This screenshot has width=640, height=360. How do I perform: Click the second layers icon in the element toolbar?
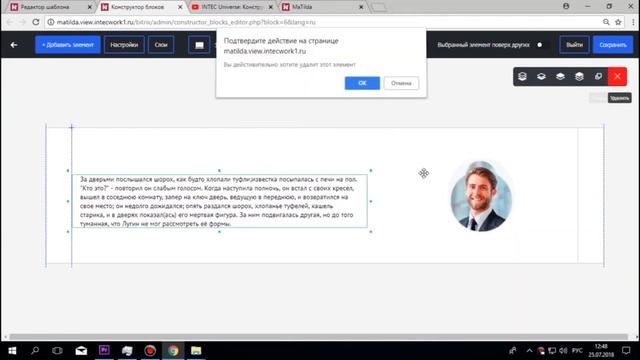[541, 76]
